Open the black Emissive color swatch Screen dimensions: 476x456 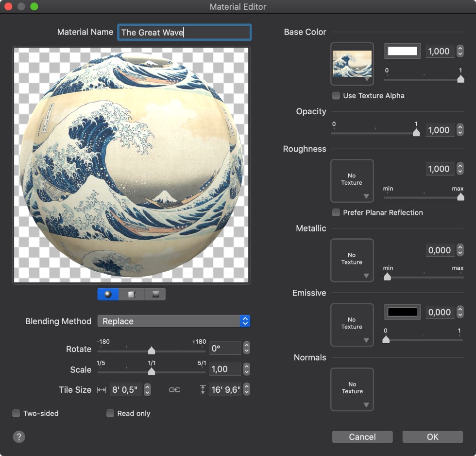click(402, 312)
